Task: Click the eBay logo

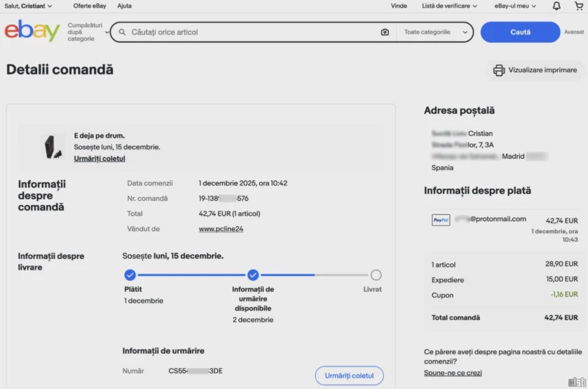Action: 32,32
